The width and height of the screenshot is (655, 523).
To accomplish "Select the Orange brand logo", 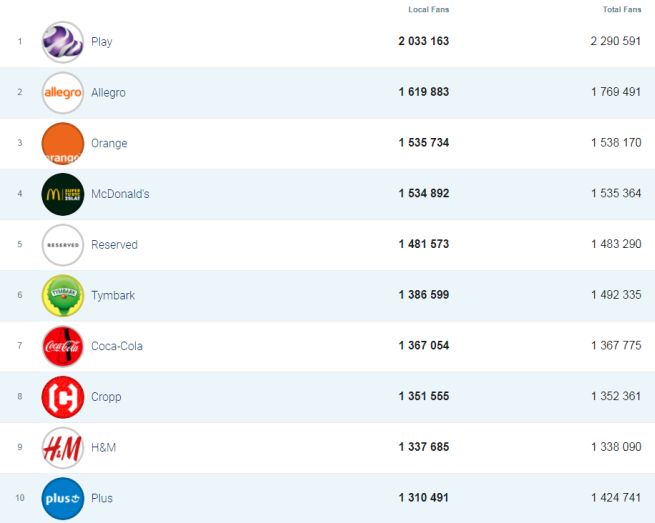I will point(63,144).
